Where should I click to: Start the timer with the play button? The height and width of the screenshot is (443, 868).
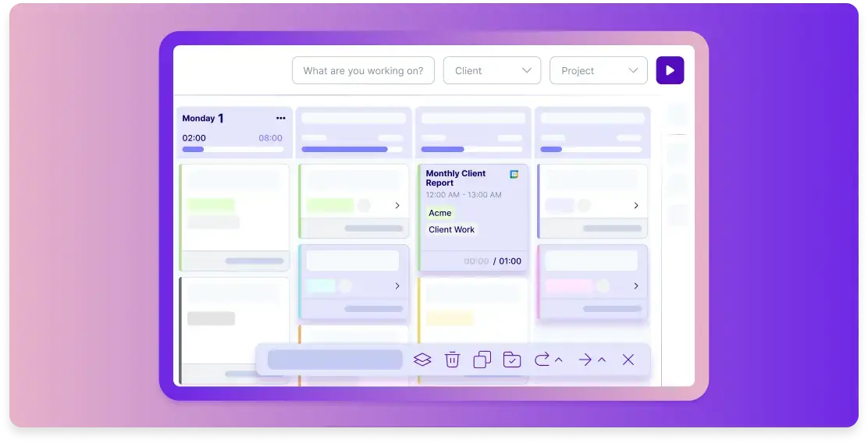click(670, 70)
